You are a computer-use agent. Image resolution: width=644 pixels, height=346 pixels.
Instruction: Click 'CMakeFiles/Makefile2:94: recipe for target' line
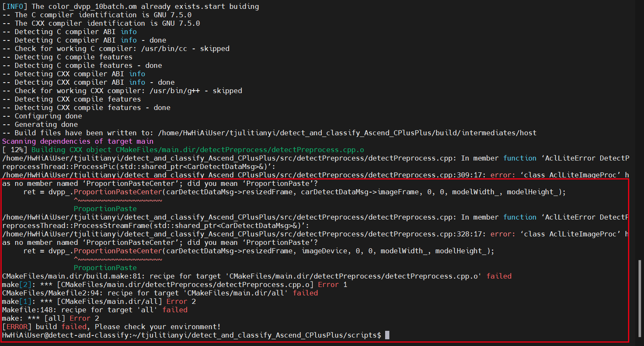pos(160,293)
